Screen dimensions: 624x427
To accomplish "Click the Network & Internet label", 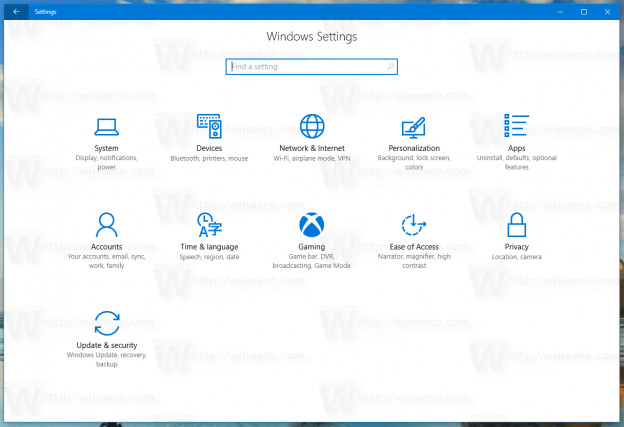I will [x=312, y=148].
